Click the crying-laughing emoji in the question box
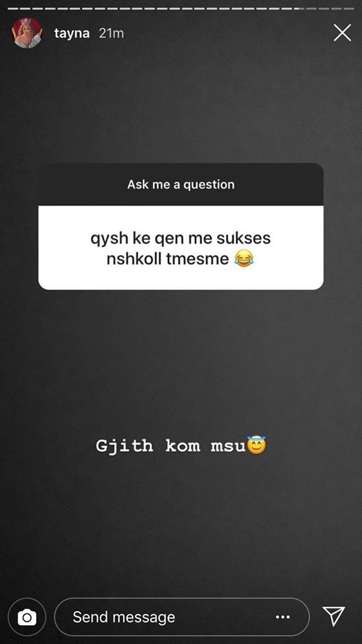 click(x=244, y=260)
